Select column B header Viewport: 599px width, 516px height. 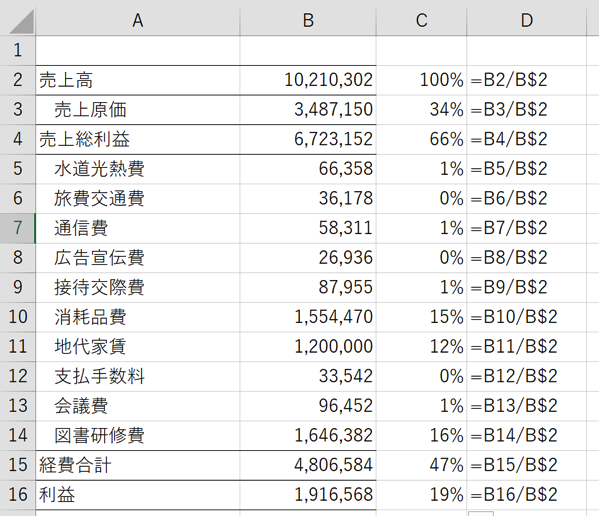click(x=308, y=21)
